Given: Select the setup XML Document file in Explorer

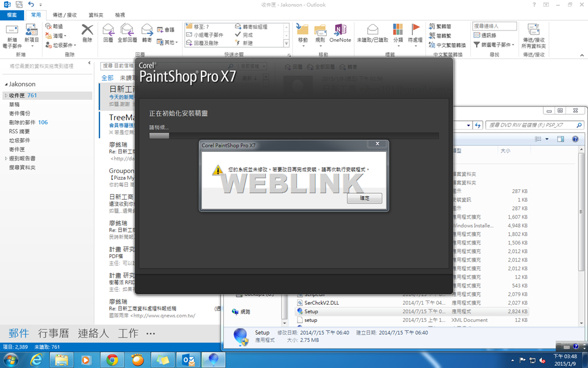Looking at the screenshot, I should click(311, 320).
